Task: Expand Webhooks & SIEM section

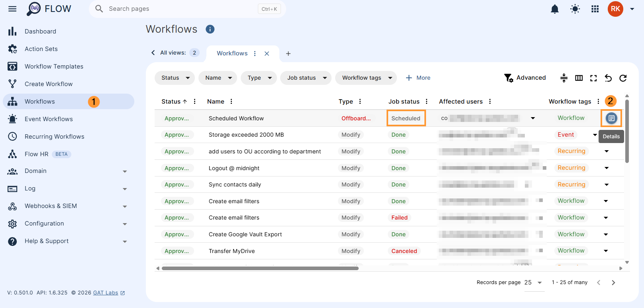Action: [x=69, y=206]
